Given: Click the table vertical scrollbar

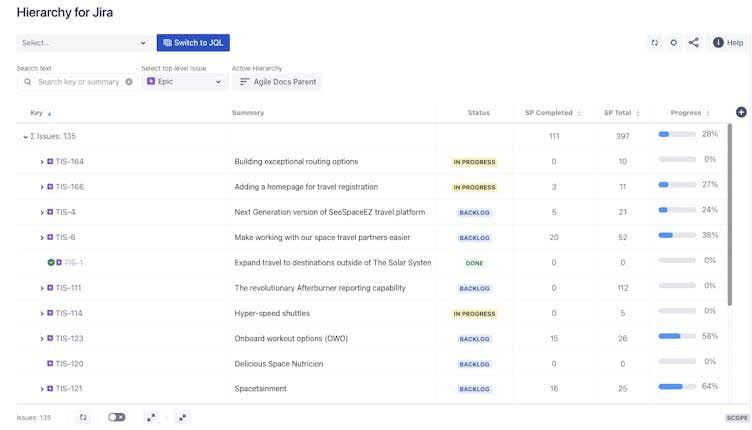Looking at the screenshot, I should 730,215.
